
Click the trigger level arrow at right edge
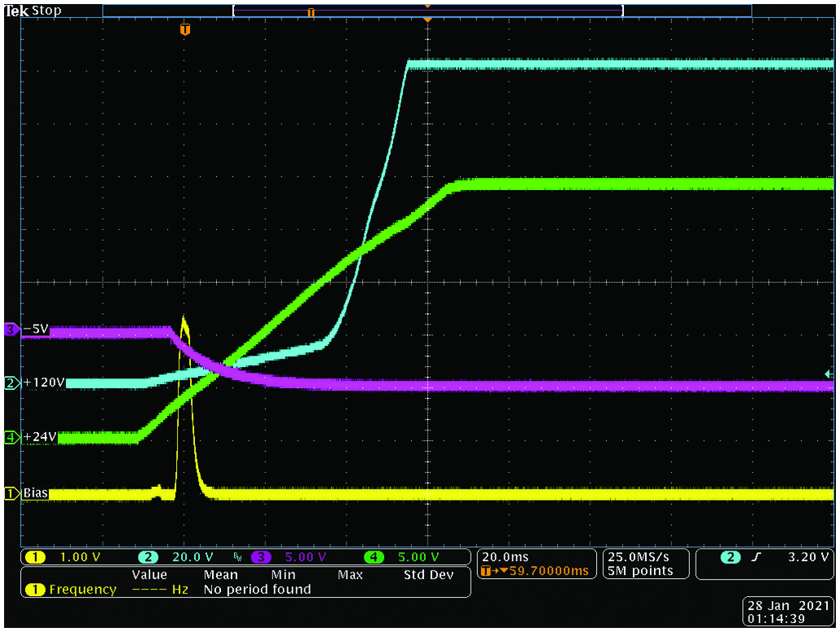point(829,373)
